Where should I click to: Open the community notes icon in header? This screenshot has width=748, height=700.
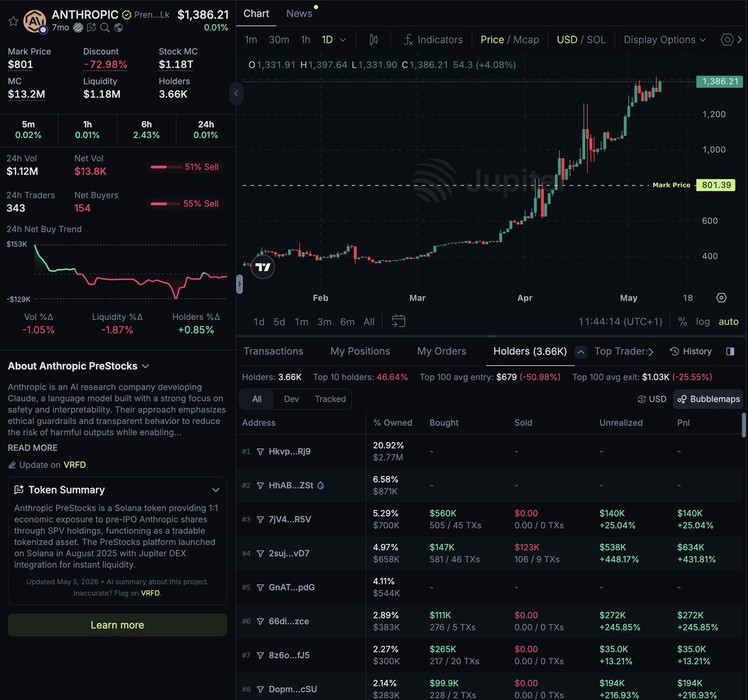point(92,27)
